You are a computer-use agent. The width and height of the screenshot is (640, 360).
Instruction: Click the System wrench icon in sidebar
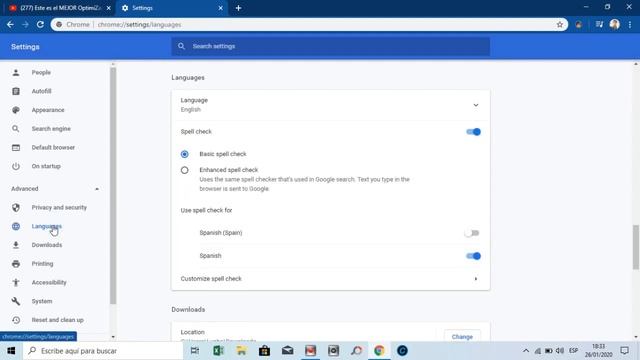(x=16, y=301)
